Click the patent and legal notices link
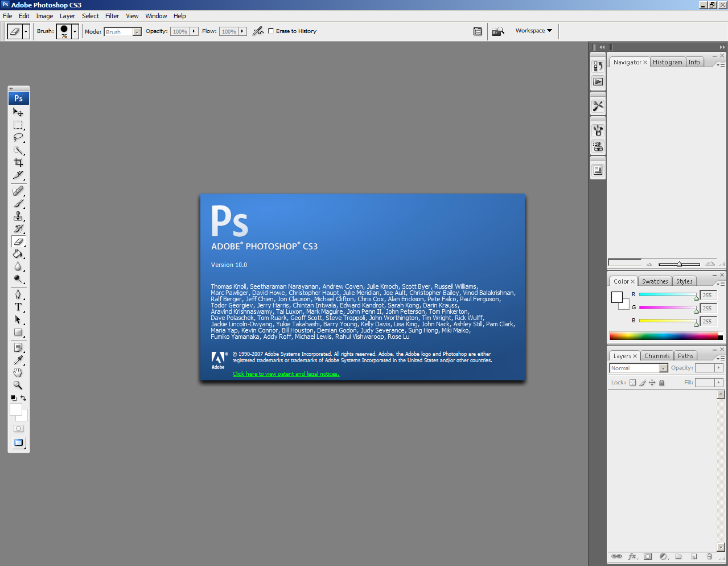Screen dimensions: 728x566 coord(286,374)
